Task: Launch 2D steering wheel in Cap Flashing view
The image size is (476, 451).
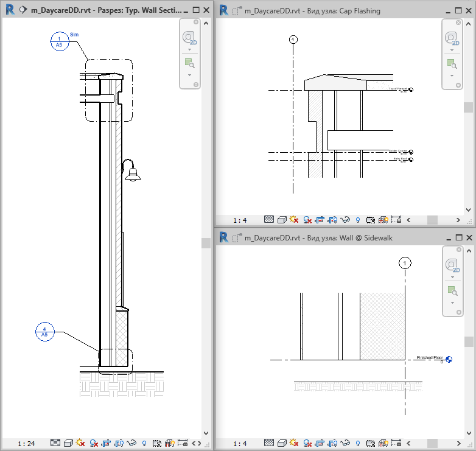Action: (452, 39)
